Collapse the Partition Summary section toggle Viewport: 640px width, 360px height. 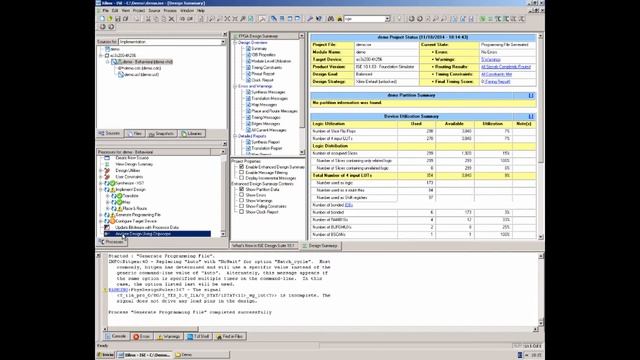531,95
